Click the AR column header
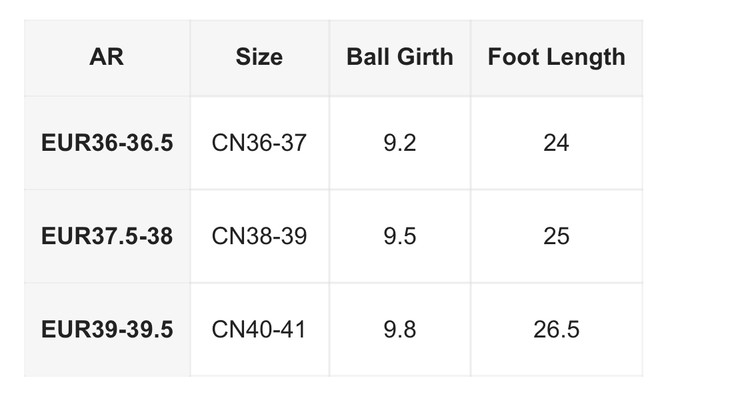Image resolution: width=750 pixels, height=401 pixels. coord(107,57)
